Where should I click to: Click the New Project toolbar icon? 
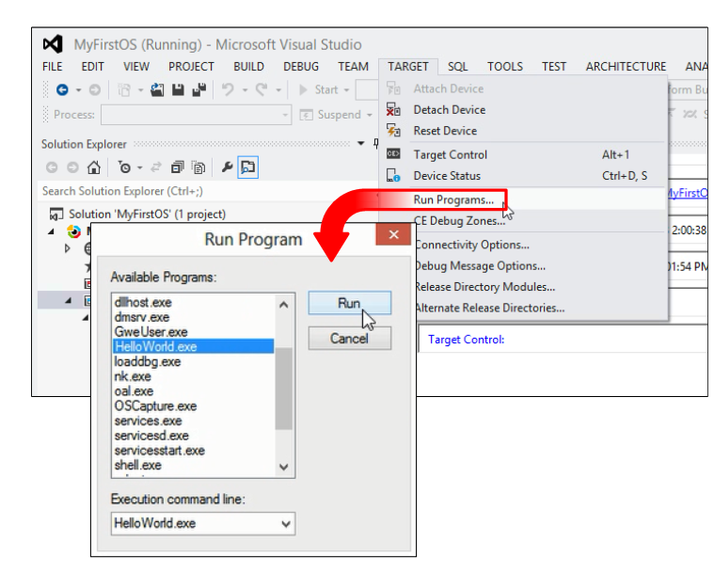(124, 89)
